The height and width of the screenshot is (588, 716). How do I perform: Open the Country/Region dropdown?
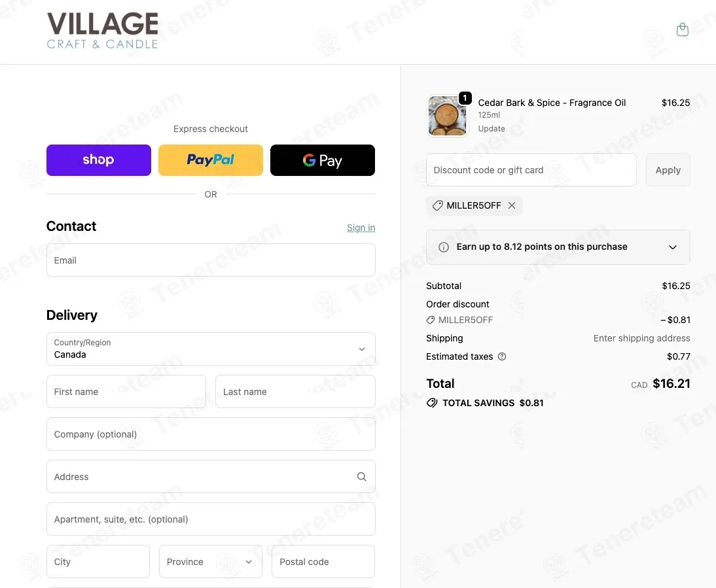211,349
